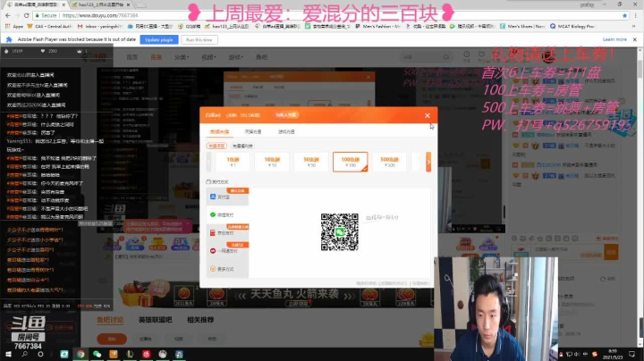
Task: Open the third tab in recharge dialog
Action: pyautogui.click(x=286, y=131)
